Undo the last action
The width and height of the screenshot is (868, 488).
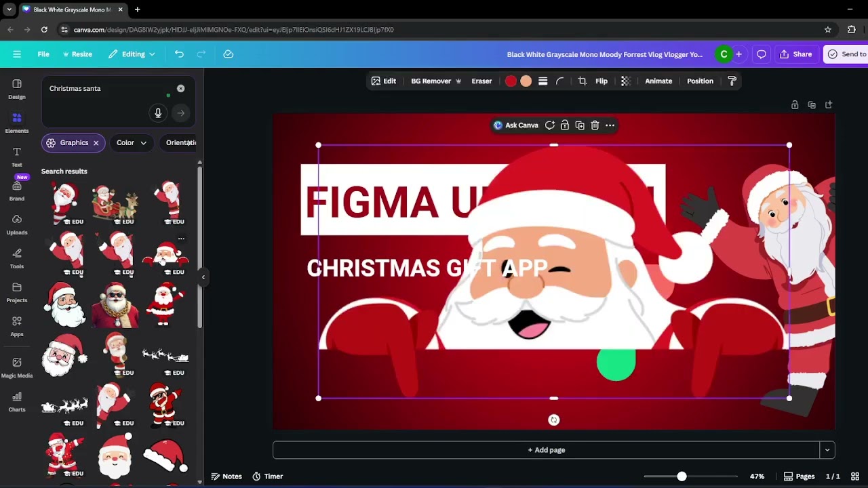(x=179, y=54)
